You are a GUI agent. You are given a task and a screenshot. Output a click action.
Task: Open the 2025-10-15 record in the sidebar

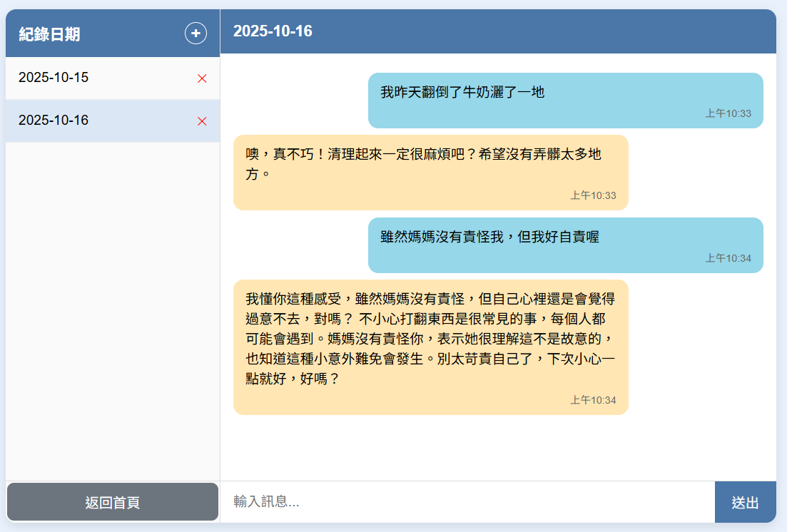tap(54, 78)
